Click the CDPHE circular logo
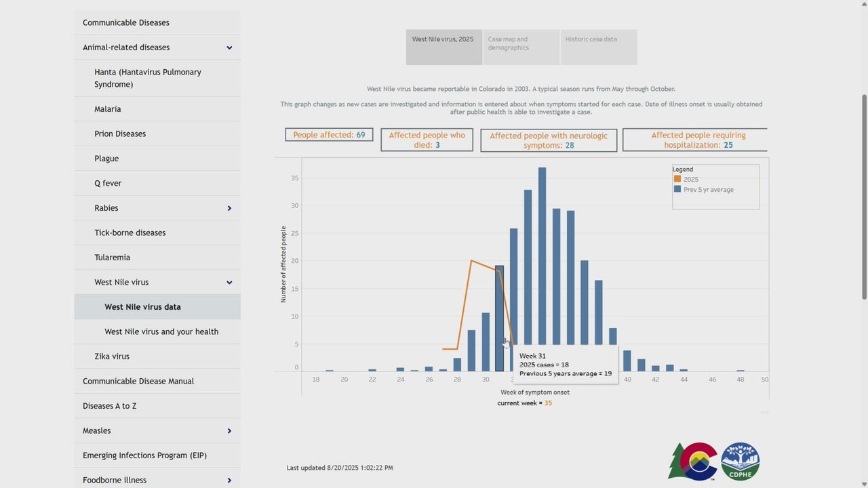The height and width of the screenshot is (488, 868). [740, 462]
